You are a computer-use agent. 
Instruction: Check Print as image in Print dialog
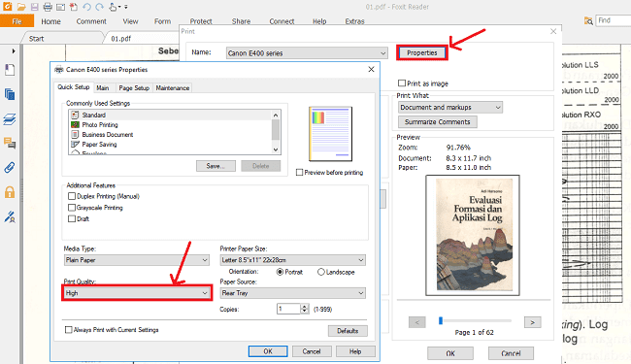(x=402, y=83)
